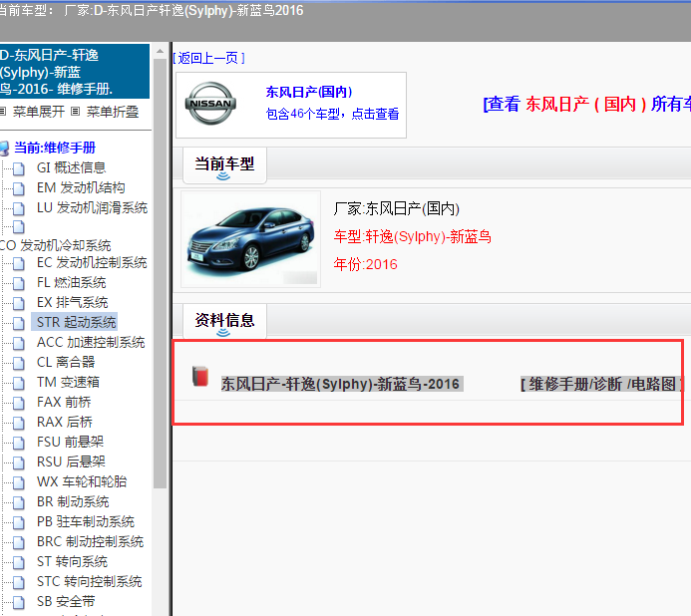Image resolution: width=691 pixels, height=616 pixels.
Task: Open RSU 后悬架 tree item
Action: (x=71, y=462)
